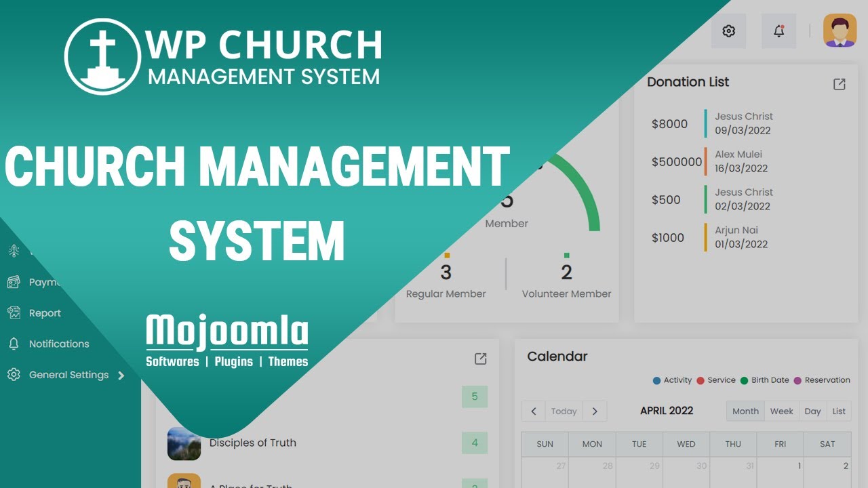Click Jesus Christ 02/03/2022 donation entry
This screenshot has width=868, height=488.
click(x=744, y=199)
